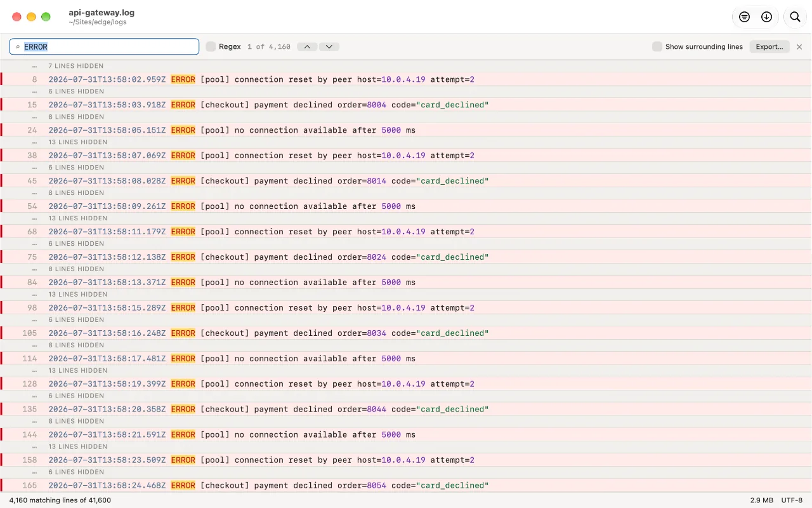The height and width of the screenshot is (508, 812).
Task: Click 4,160 matching lines status text
Action: click(x=60, y=500)
